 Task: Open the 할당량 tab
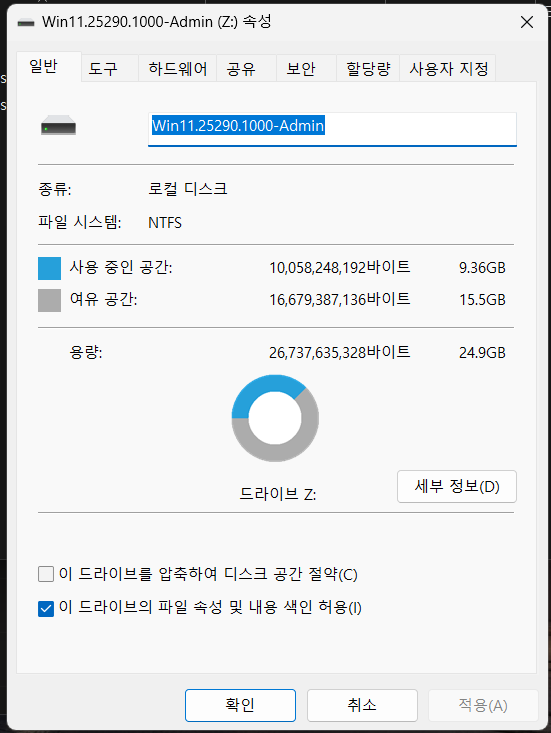pyautogui.click(x=368, y=69)
